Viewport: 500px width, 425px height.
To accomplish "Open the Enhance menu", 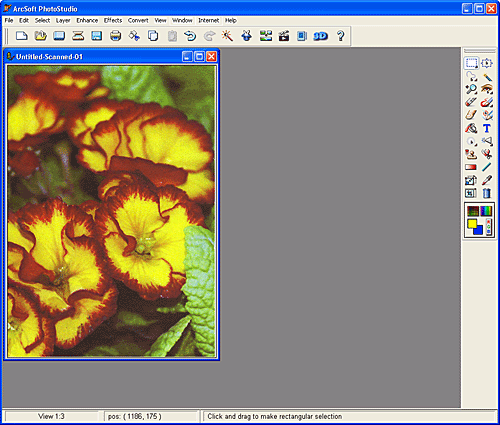I will tap(87, 21).
